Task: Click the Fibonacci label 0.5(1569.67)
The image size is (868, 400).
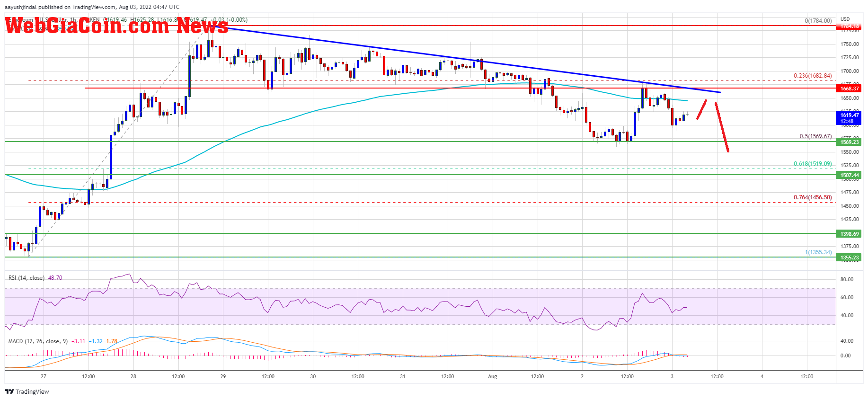Action: [x=815, y=136]
